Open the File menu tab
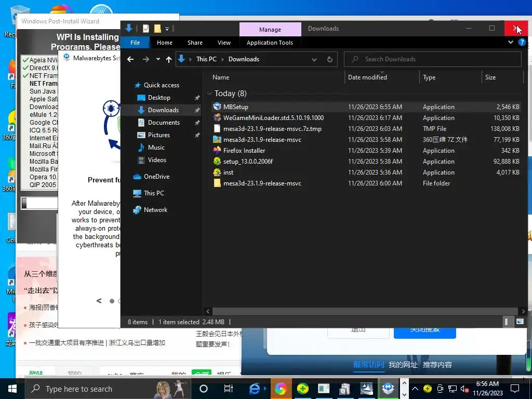 tap(135, 43)
